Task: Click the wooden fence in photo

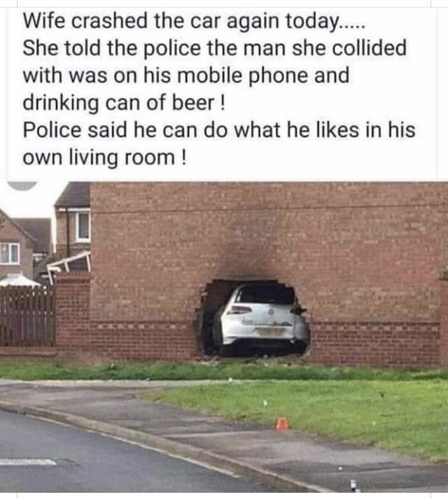Action: tap(27, 316)
